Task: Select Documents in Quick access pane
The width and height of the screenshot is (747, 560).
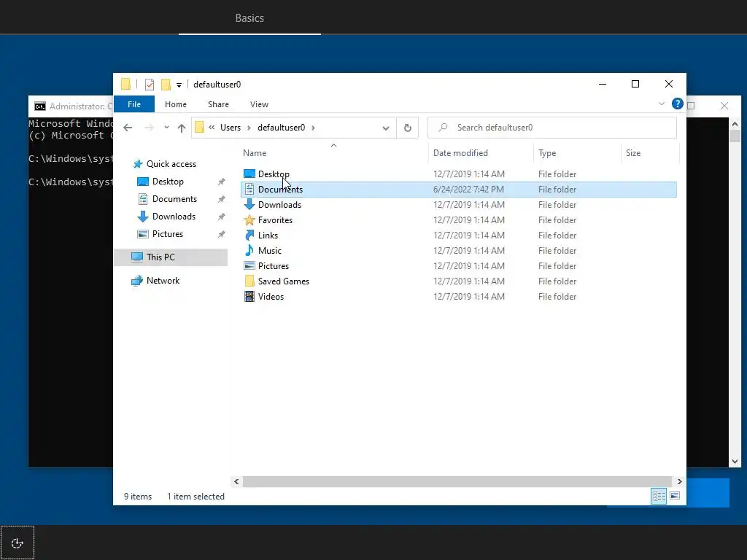Action: coord(174,199)
